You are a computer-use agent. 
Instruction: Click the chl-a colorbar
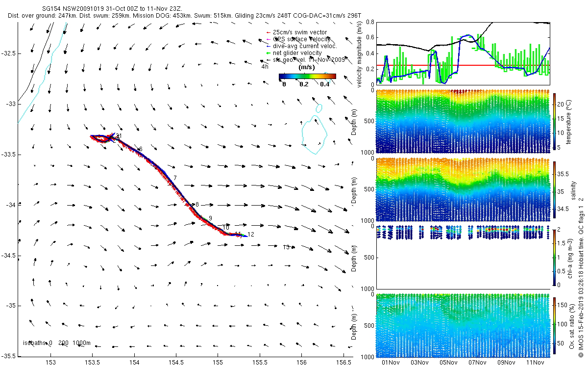tap(555, 257)
